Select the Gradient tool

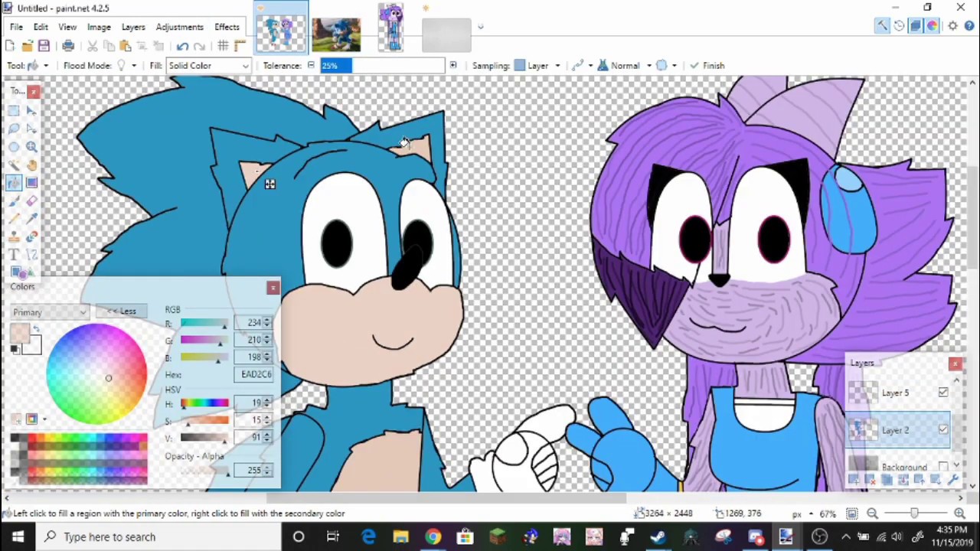point(31,182)
